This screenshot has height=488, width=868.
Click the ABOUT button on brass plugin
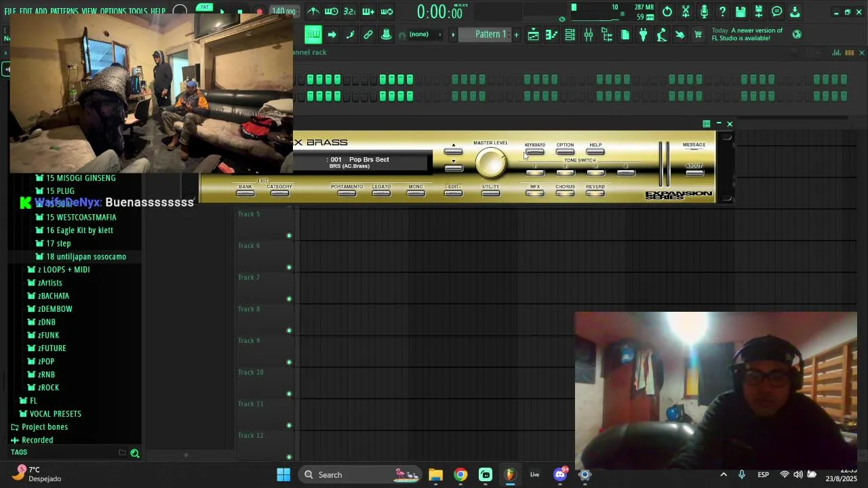[x=694, y=173]
